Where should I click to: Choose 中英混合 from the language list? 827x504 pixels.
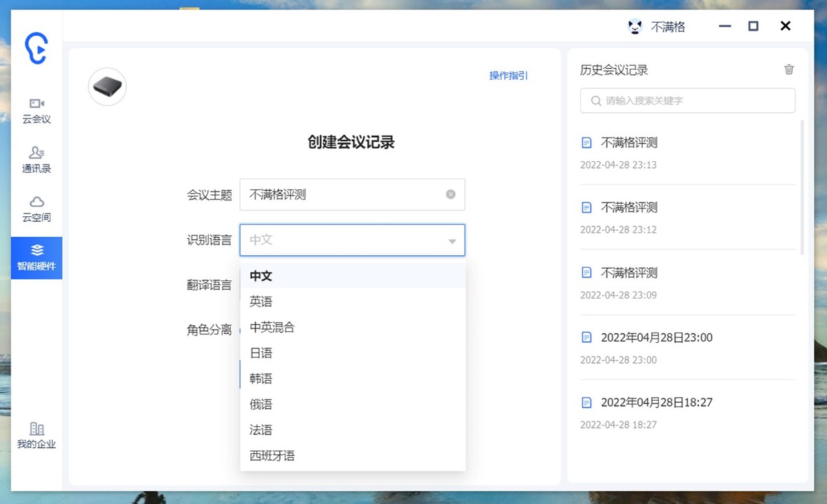[x=272, y=327]
